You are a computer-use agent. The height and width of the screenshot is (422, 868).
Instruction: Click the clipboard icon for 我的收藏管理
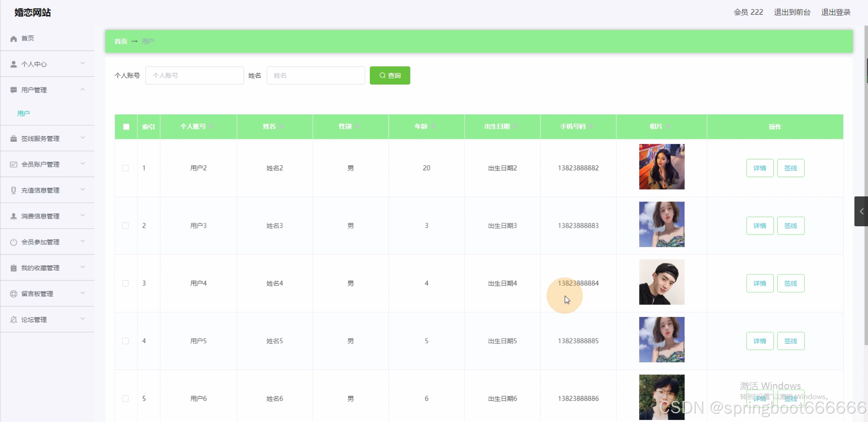(14, 268)
